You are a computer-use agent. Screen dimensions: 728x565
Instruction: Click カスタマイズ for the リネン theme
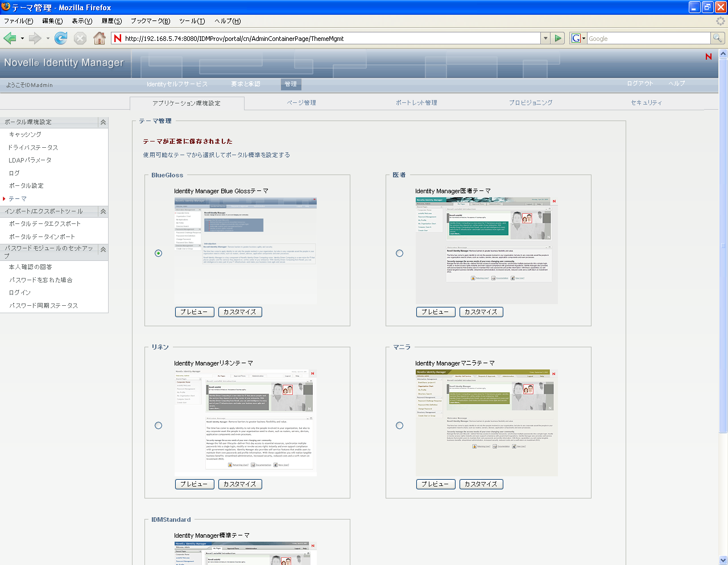240,484
